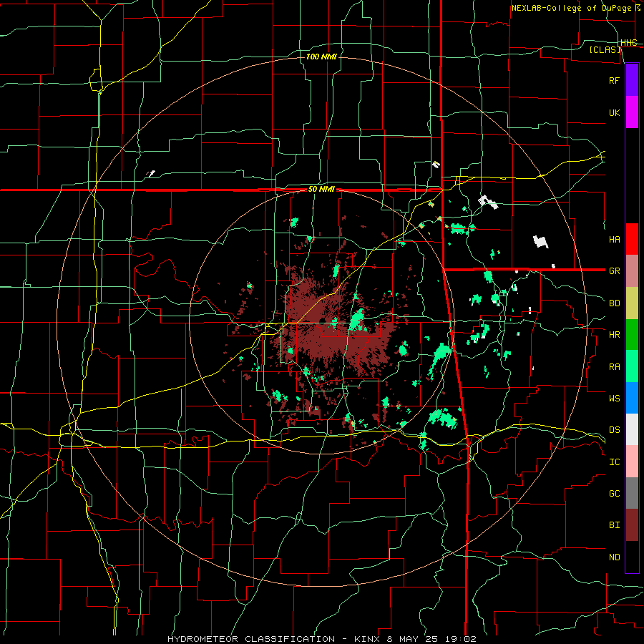644x644 pixels.
Task: Click the UK magenta legend swatch
Action: coord(632,112)
